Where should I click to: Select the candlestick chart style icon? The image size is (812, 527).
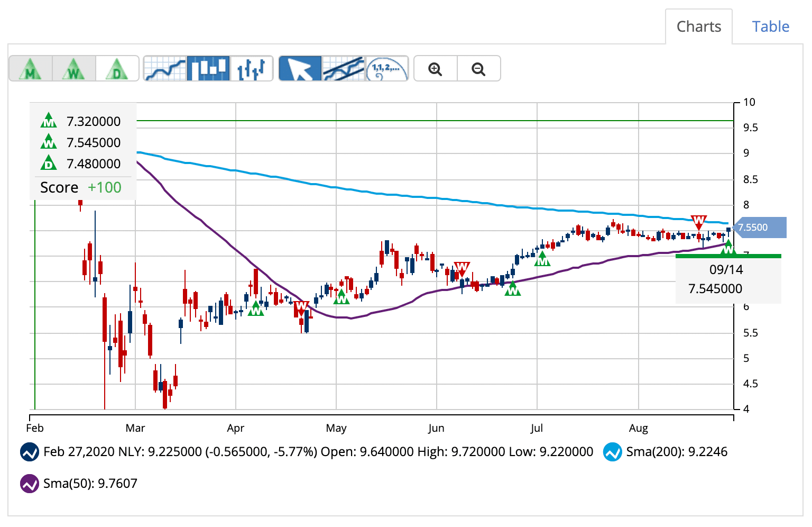tap(208, 68)
